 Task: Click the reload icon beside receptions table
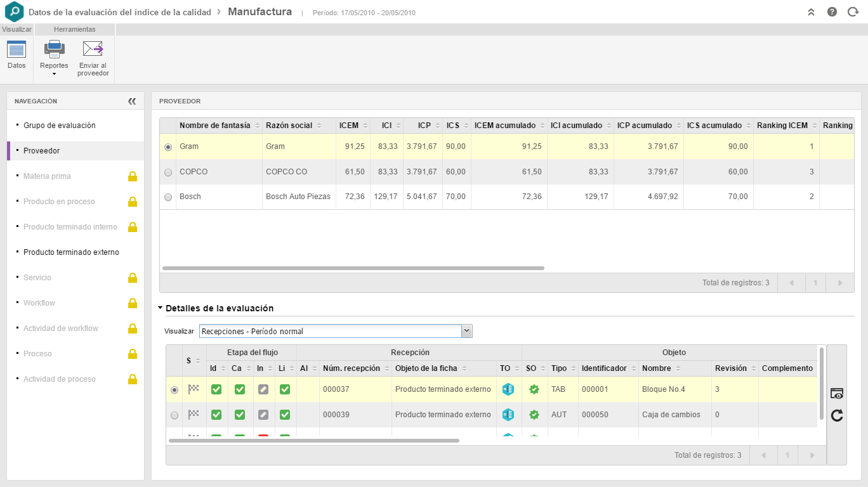coord(837,415)
